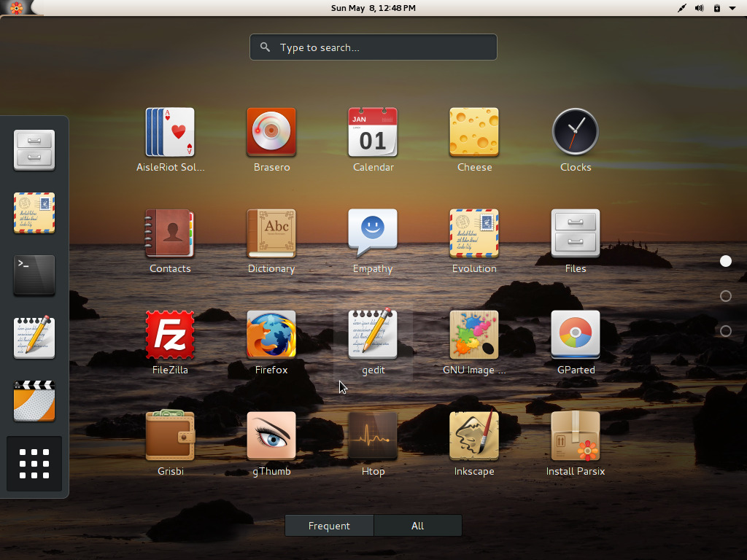The image size is (747, 560).
Task: Open the clock calendar dropdown in top bar
Action: tap(373, 8)
